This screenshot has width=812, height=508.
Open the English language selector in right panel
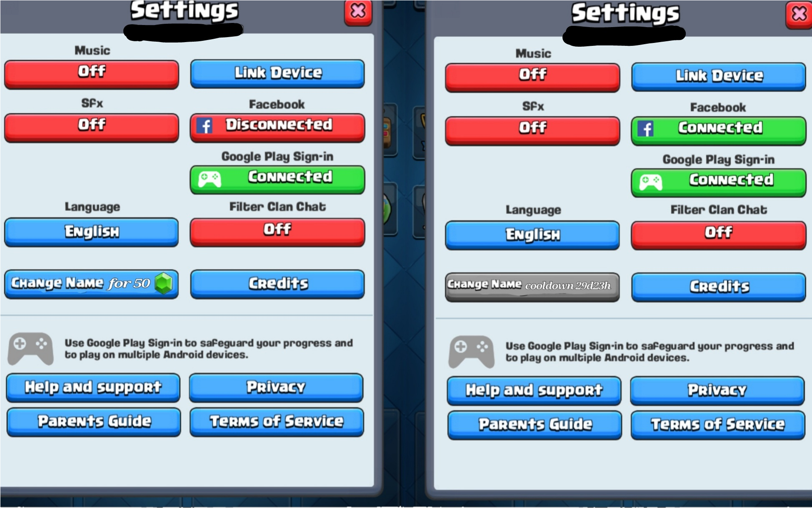point(532,235)
